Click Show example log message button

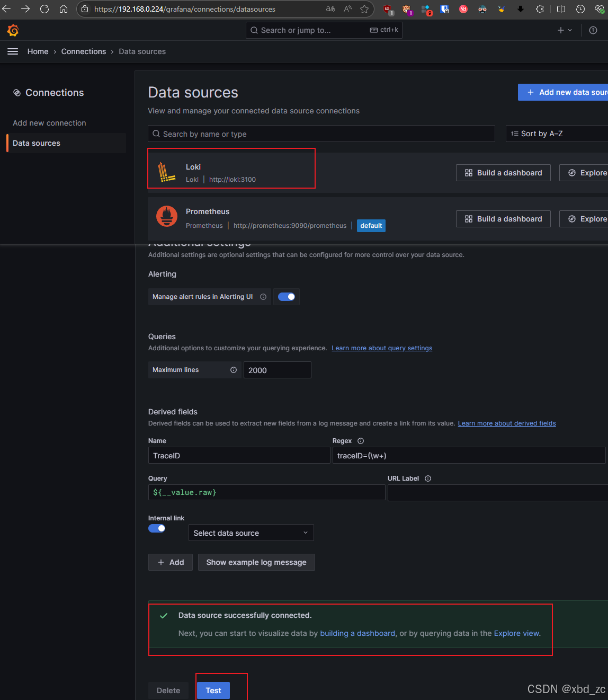coord(256,562)
